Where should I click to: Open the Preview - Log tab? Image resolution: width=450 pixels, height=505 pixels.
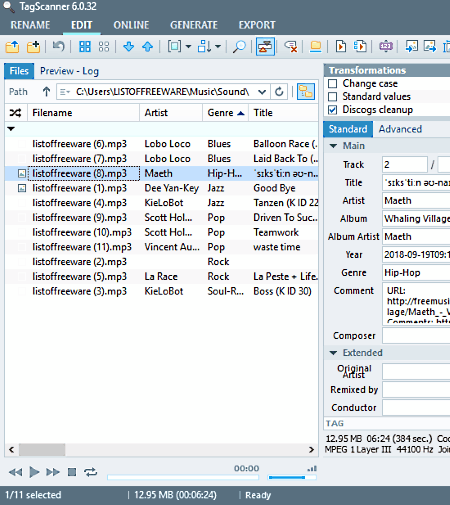[x=69, y=71]
